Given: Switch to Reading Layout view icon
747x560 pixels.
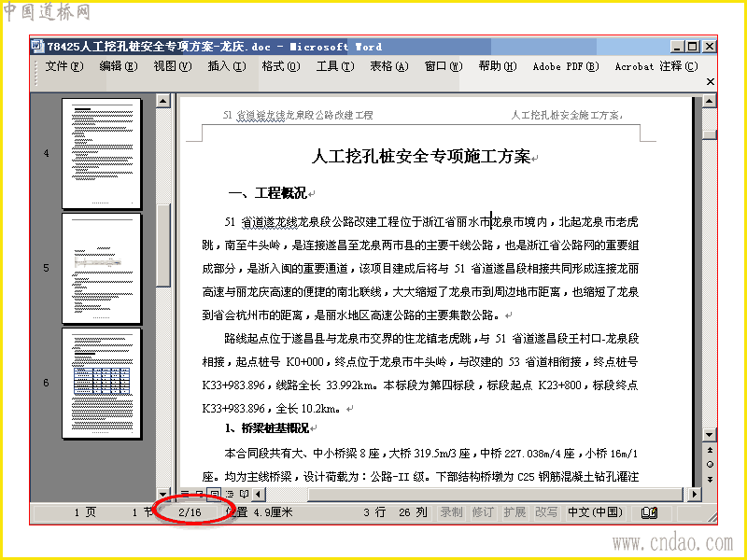Looking at the screenshot, I should [244, 494].
